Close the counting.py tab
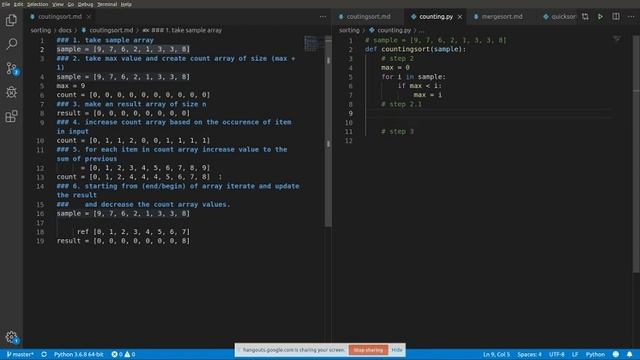 tap(460, 17)
